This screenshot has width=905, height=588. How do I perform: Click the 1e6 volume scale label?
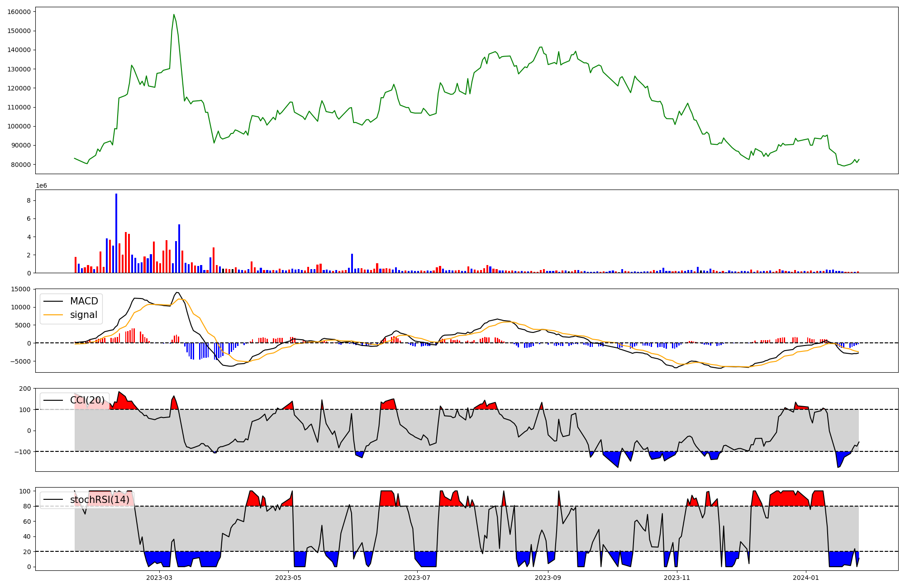41,185
